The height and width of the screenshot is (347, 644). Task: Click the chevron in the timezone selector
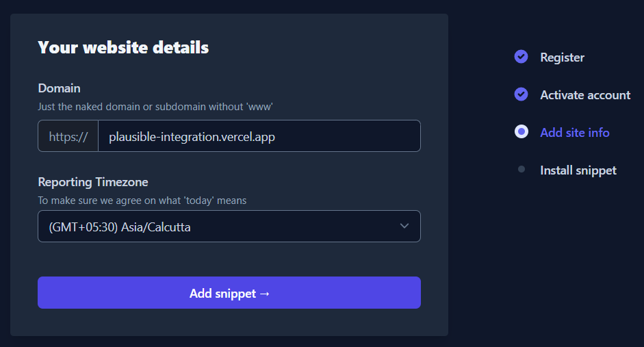click(404, 227)
